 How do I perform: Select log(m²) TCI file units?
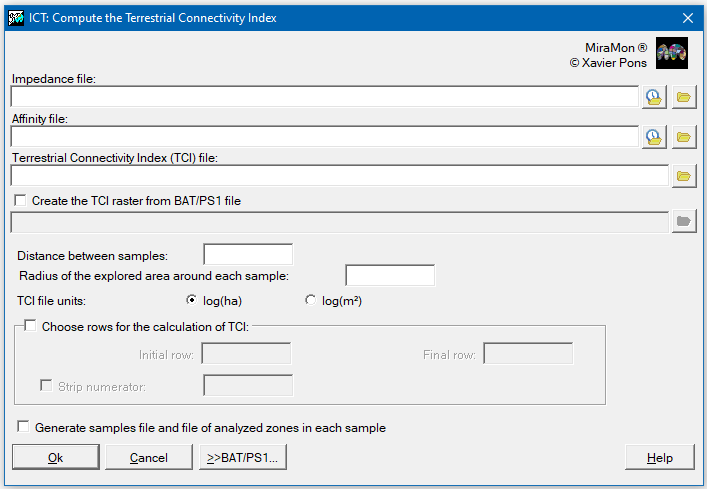point(310,300)
